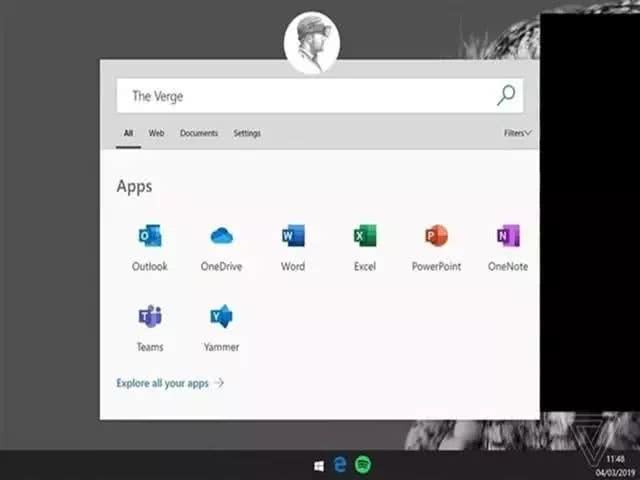Open Spotify from the taskbar

[x=363, y=464]
